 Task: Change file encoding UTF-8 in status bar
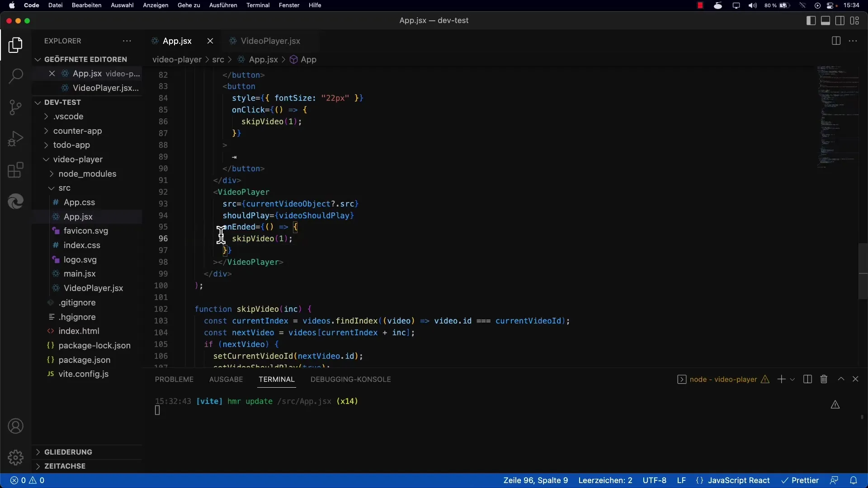[x=654, y=480]
